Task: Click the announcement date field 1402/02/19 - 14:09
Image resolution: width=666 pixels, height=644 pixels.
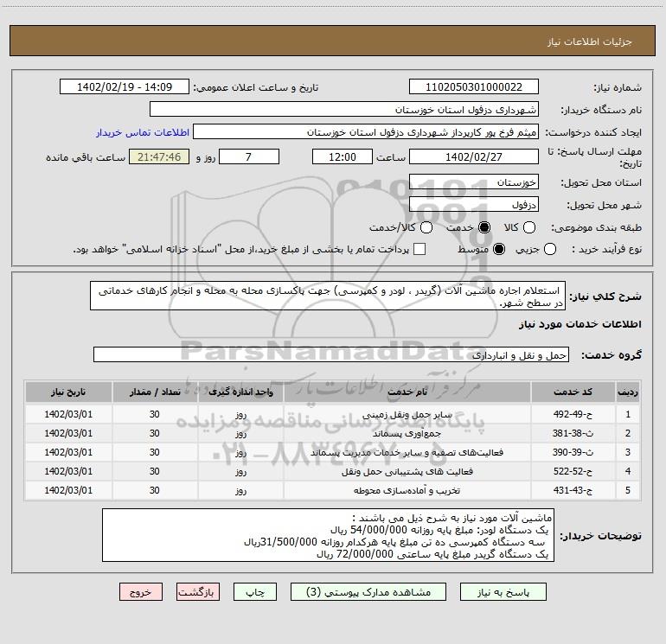Action: pyautogui.click(x=125, y=87)
